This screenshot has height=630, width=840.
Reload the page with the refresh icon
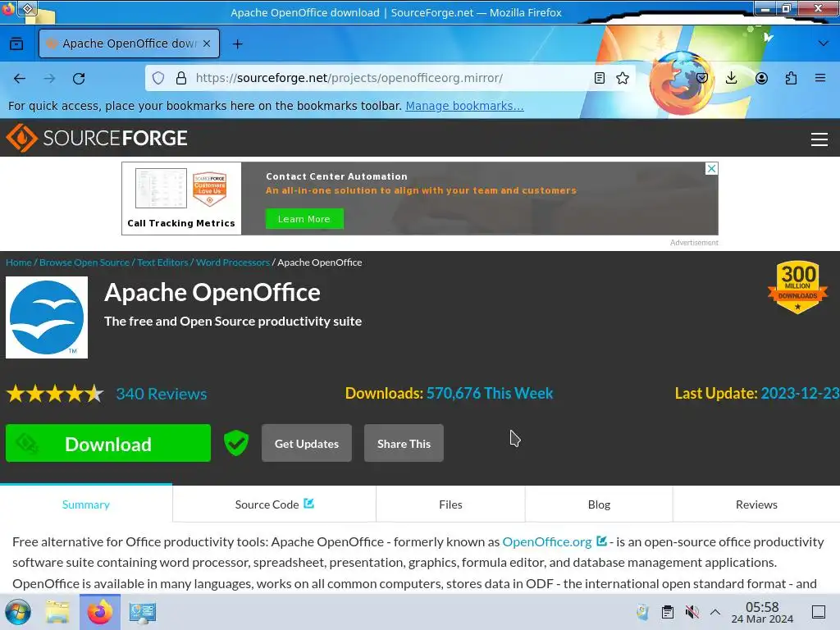click(x=79, y=78)
